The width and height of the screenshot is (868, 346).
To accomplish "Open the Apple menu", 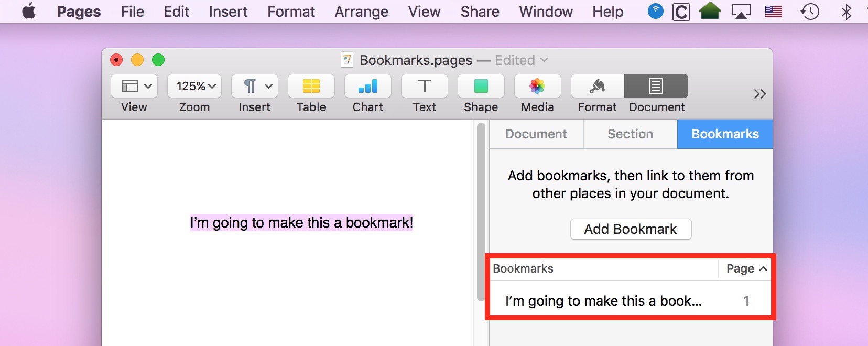I will [x=29, y=11].
